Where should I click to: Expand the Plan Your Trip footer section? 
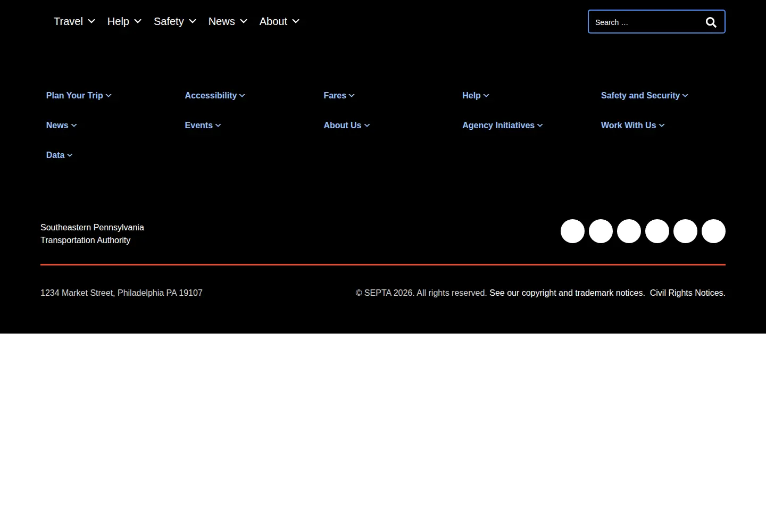[79, 96]
